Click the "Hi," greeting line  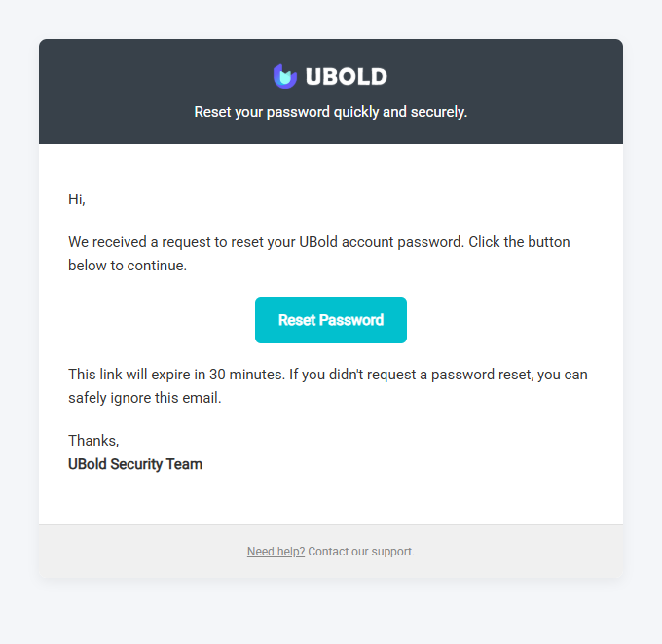[x=77, y=199]
